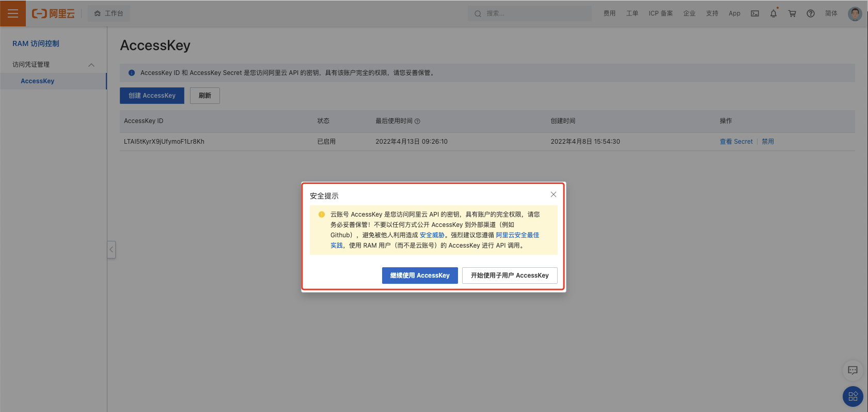Image resolution: width=868 pixels, height=412 pixels.
Task: Click the 刷新 refresh button
Action: pyautogui.click(x=205, y=96)
